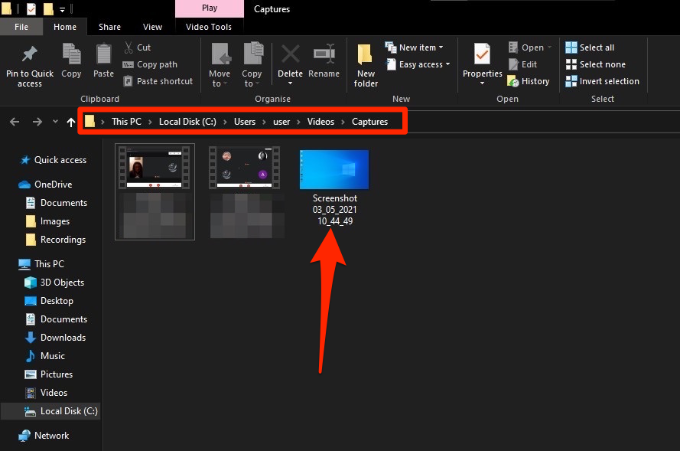Click Select all
This screenshot has width=680, height=451.
590,47
